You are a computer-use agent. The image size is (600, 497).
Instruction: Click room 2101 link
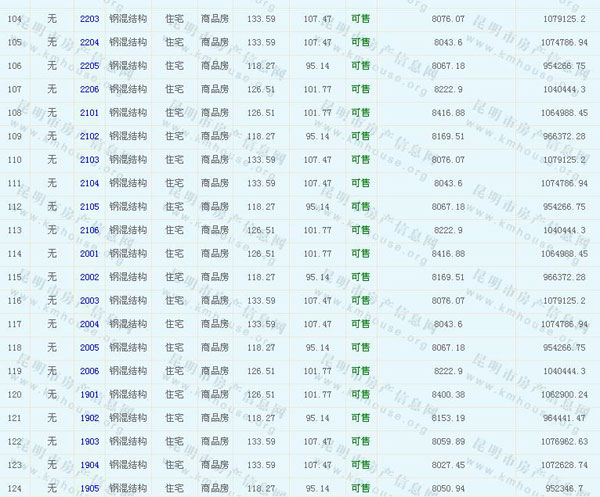(89, 113)
